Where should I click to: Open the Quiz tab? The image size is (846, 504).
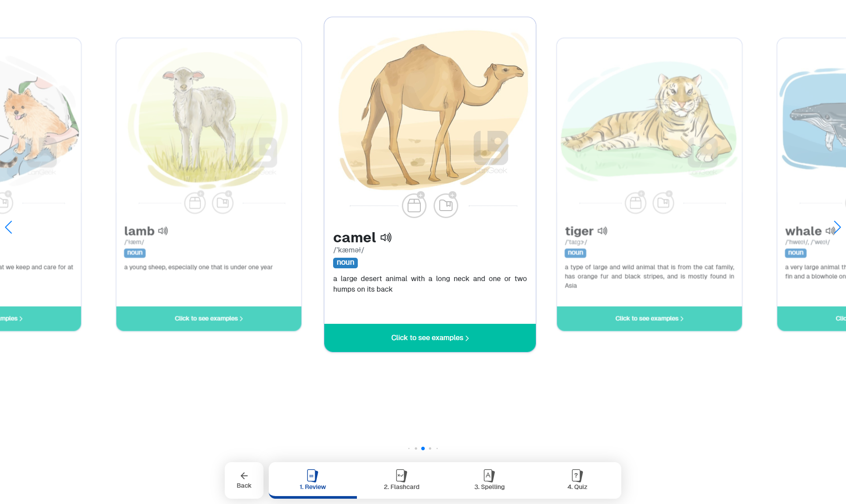click(577, 480)
